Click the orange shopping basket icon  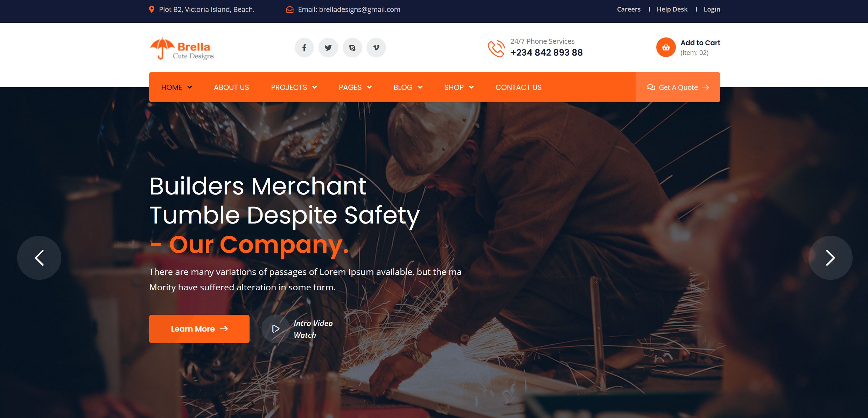(x=666, y=47)
